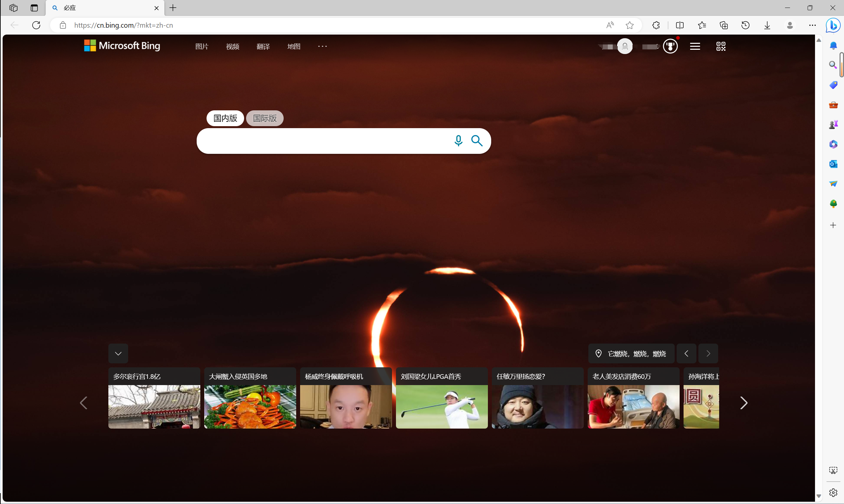844x504 pixels.
Task: Collapse the news carousel with down chevron
Action: click(x=118, y=353)
